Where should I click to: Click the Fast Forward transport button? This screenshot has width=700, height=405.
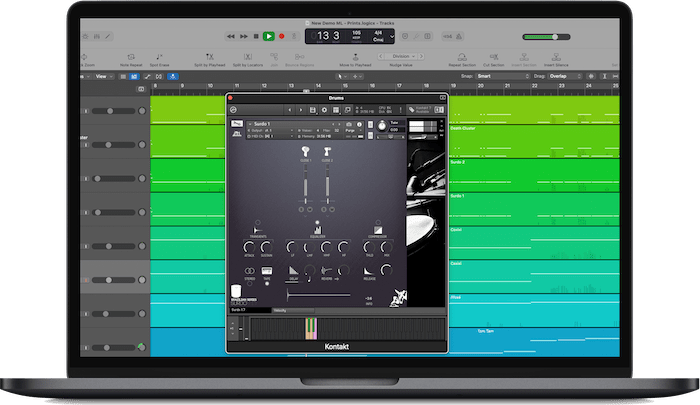pos(244,37)
